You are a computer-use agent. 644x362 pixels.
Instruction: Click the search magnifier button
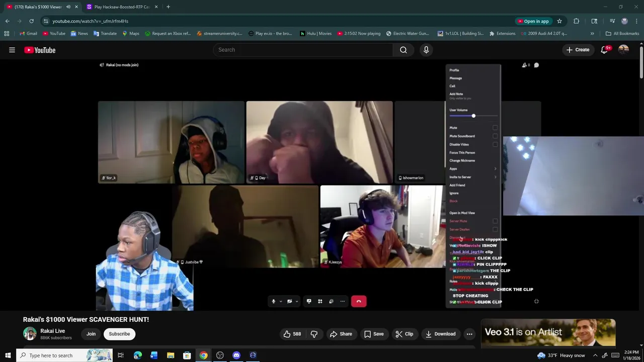pos(404,50)
